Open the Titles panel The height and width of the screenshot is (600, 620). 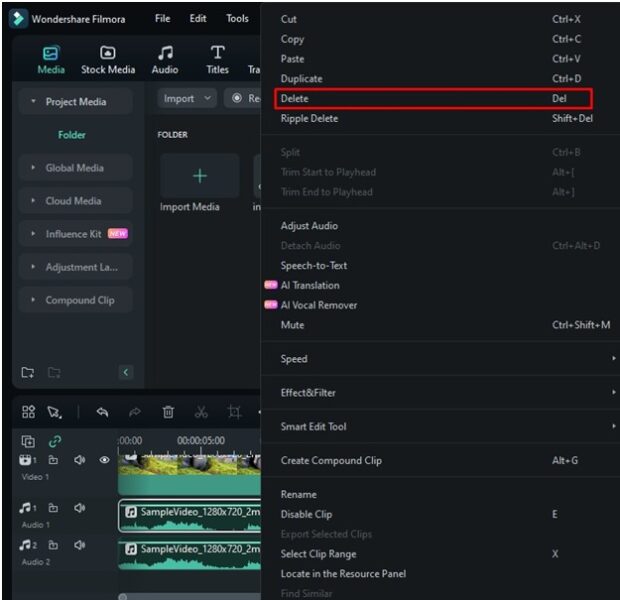[217, 59]
